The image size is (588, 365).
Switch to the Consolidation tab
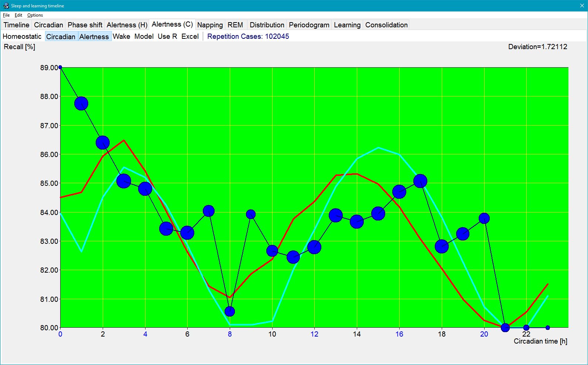(x=386, y=25)
